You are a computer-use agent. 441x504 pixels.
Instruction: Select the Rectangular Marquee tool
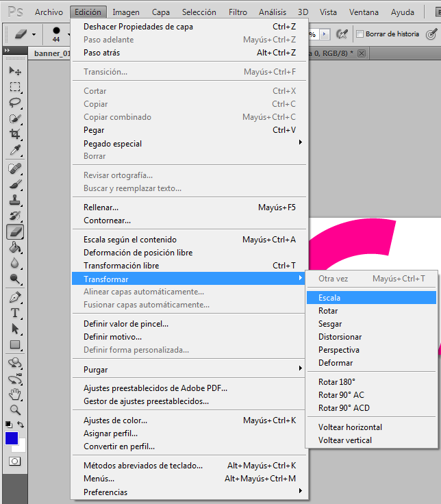[15, 87]
